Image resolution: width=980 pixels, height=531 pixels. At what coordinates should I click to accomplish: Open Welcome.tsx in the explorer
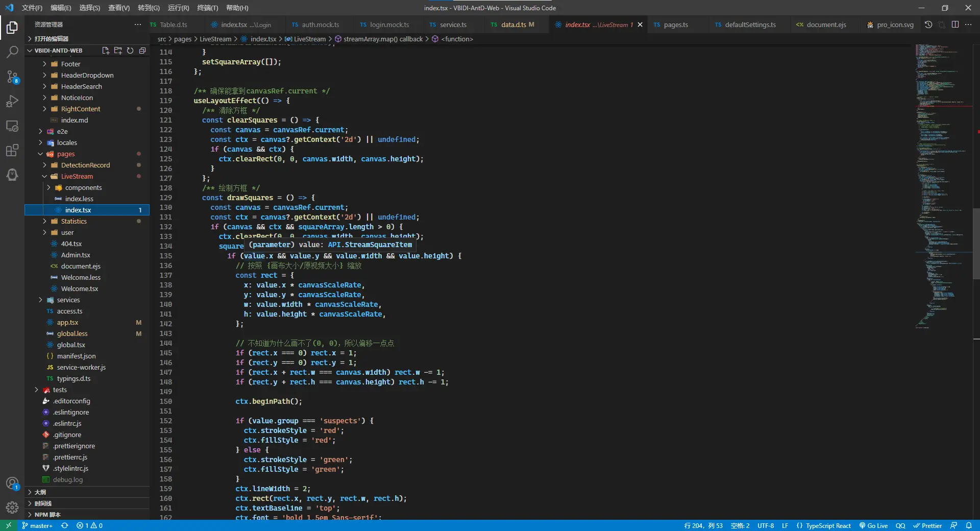coord(80,288)
